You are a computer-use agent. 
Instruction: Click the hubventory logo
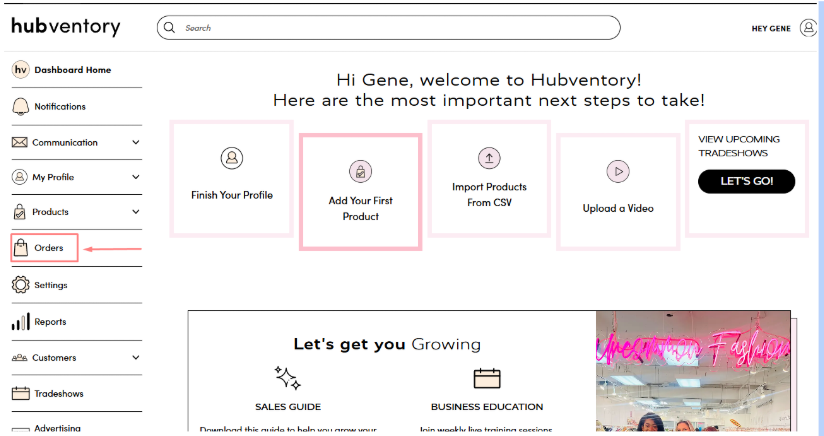[66, 26]
